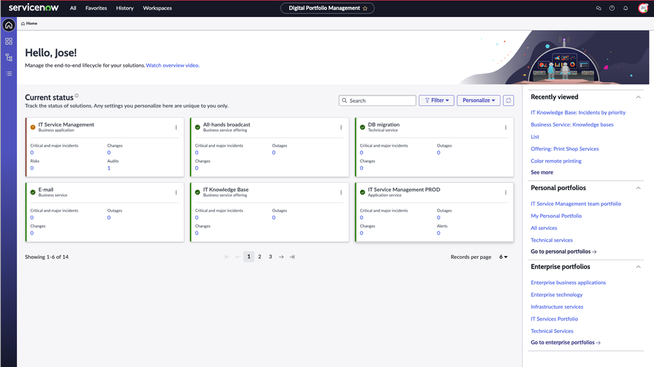Click the Watch overview video link

pyautogui.click(x=172, y=65)
